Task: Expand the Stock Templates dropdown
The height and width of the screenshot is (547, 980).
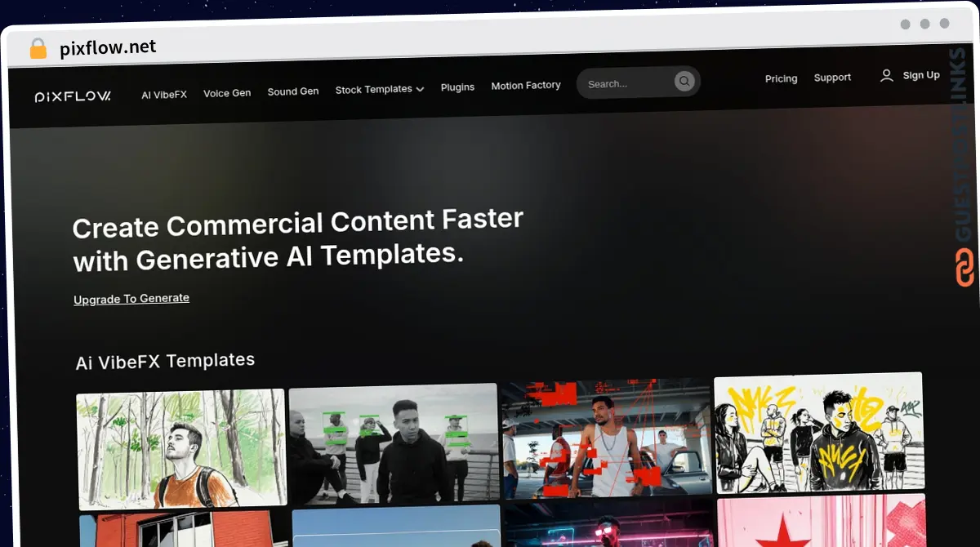Action: (380, 89)
